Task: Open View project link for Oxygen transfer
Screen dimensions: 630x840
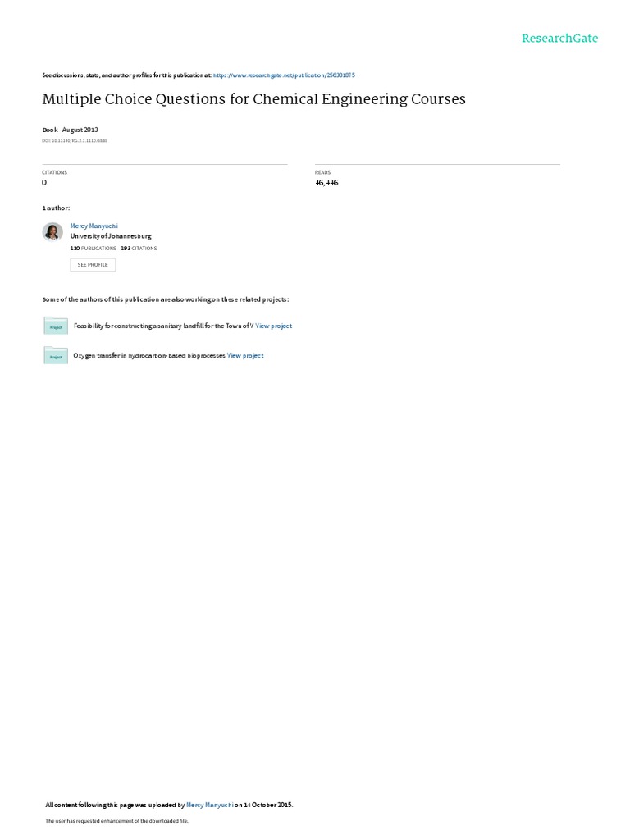Action: (245, 356)
